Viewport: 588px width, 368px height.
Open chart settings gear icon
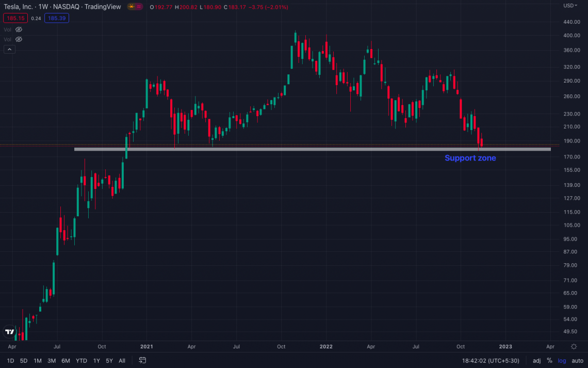[x=574, y=346]
